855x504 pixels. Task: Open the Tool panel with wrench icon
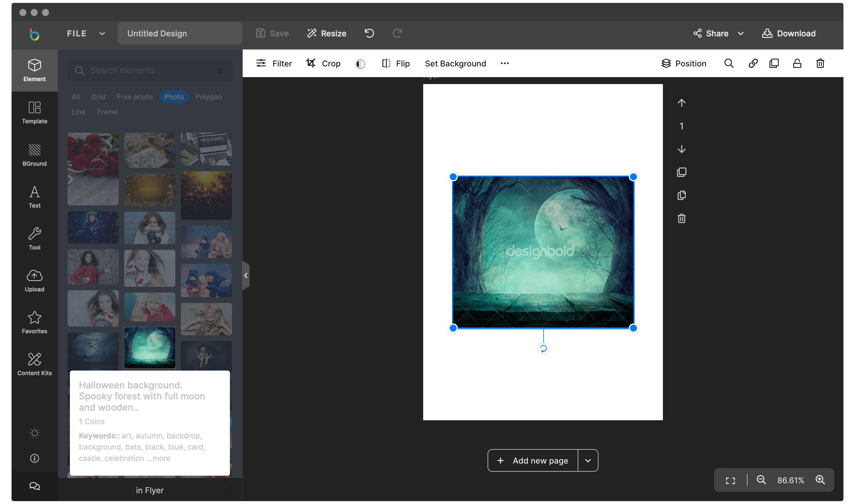(35, 239)
